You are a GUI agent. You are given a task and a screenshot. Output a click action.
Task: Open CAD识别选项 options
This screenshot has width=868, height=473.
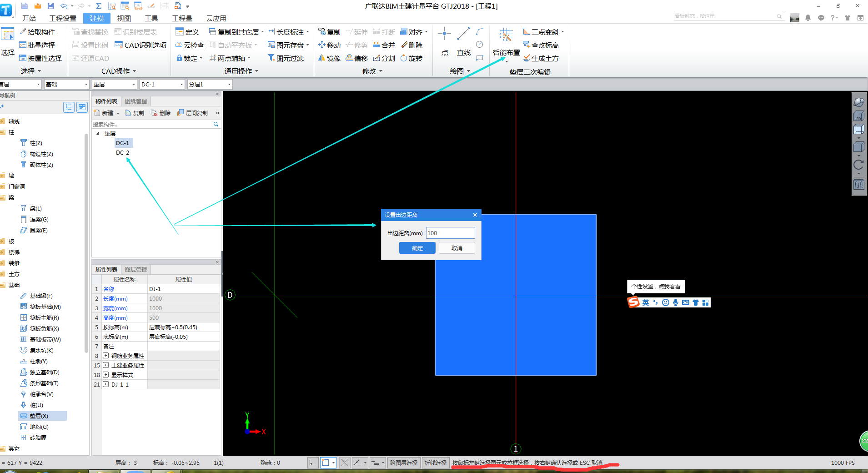(141, 45)
